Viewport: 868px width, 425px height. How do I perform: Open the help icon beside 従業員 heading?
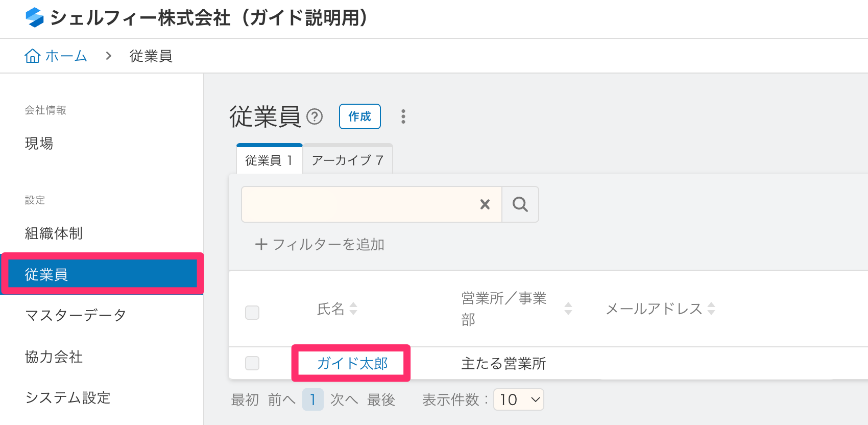click(x=316, y=117)
